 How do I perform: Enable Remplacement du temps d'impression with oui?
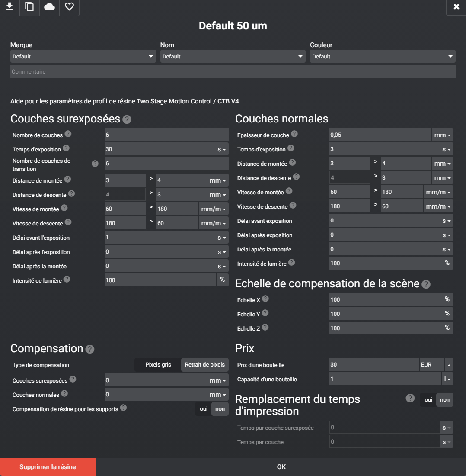point(428,400)
